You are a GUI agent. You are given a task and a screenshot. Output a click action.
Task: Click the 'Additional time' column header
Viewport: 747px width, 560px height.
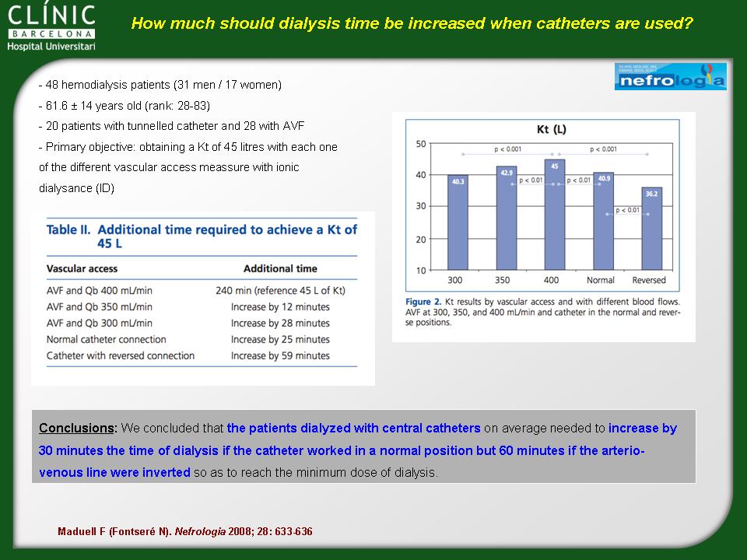[x=280, y=268]
